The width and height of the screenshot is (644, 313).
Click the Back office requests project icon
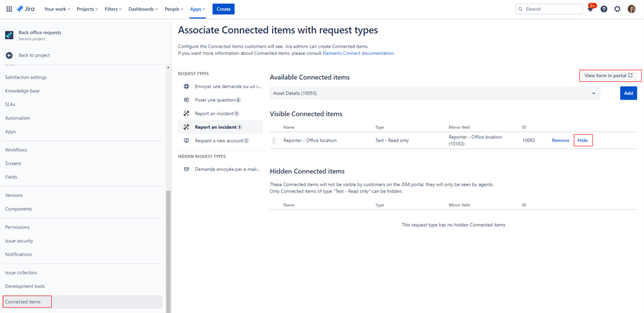[x=9, y=35]
